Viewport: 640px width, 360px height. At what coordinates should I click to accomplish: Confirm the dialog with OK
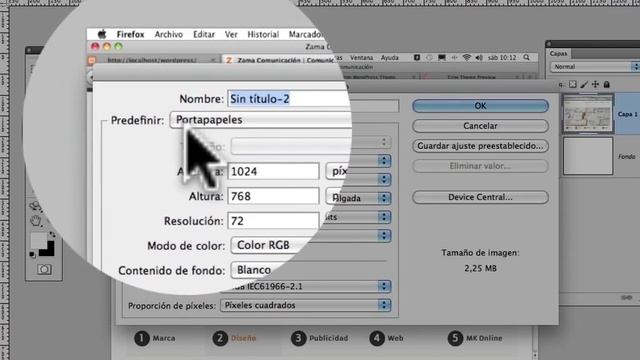pyautogui.click(x=480, y=106)
